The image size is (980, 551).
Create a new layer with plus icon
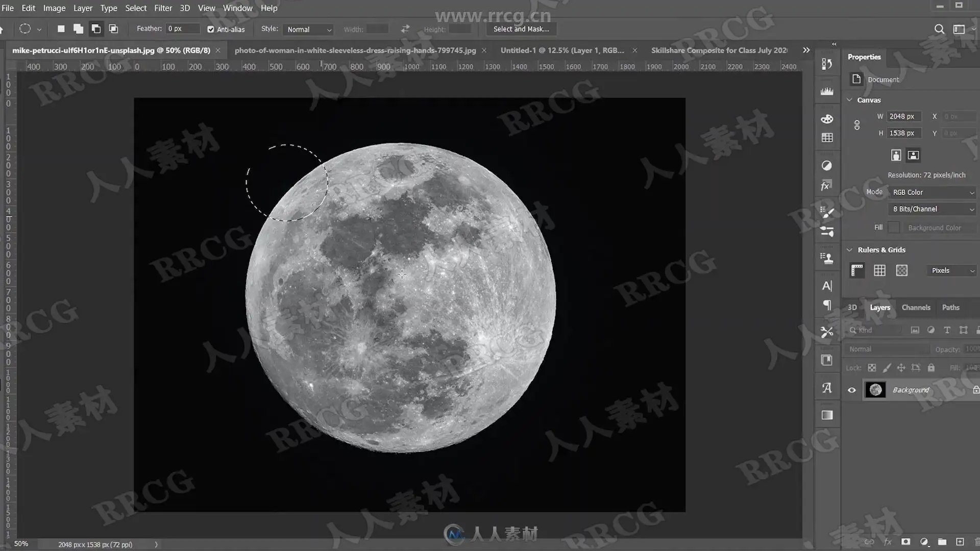(x=960, y=542)
